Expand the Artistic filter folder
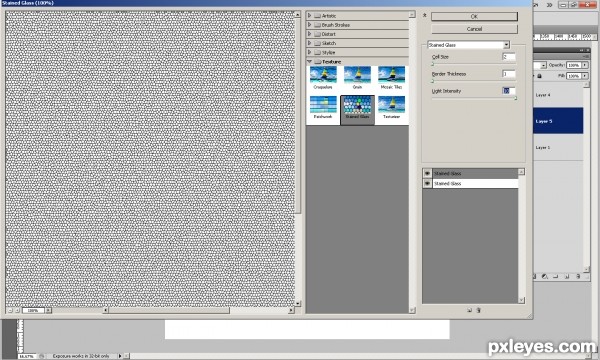Image resolution: width=600 pixels, height=360 pixels. click(310, 15)
